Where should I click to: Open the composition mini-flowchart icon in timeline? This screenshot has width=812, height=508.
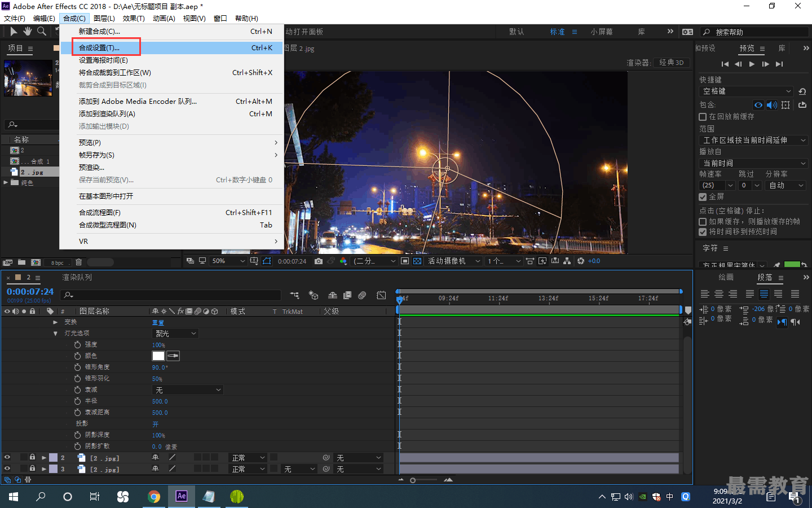tap(294, 295)
